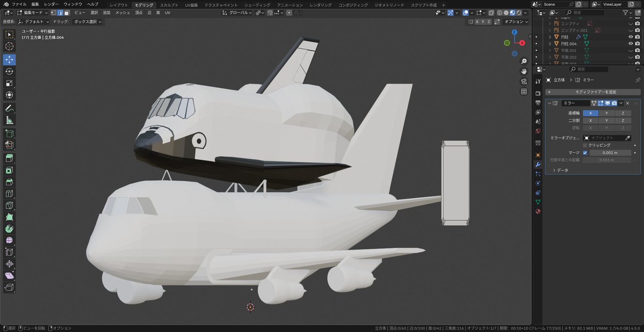
Task: Enable bisect Z axis button
Action: tap(623, 121)
